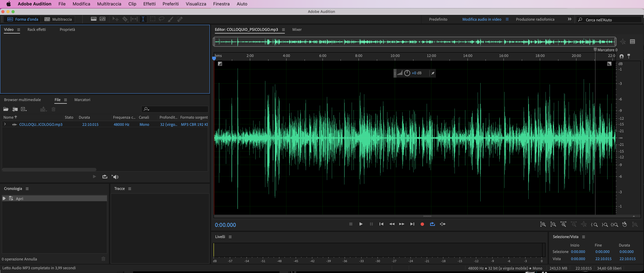Screen dimensions: 644x273
Task: Switch to Forma d'onda view
Action: point(23,19)
